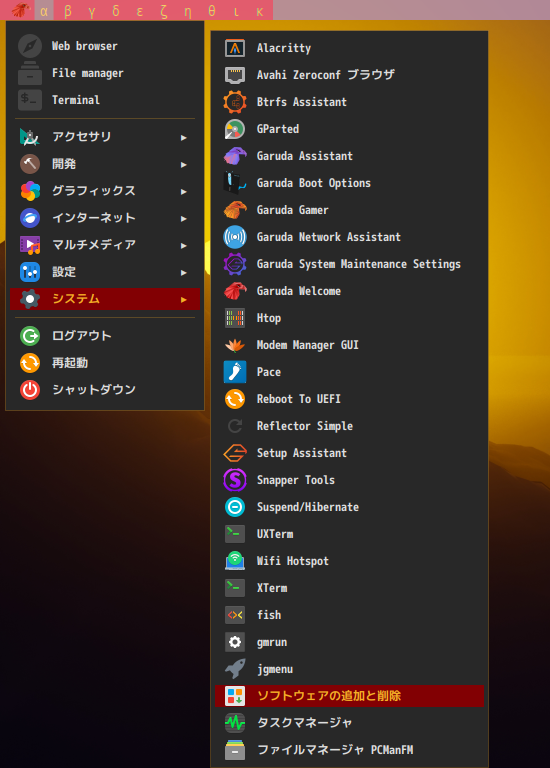Select 再起動 to restart
Image resolution: width=550 pixels, height=768 pixels.
[105, 363]
